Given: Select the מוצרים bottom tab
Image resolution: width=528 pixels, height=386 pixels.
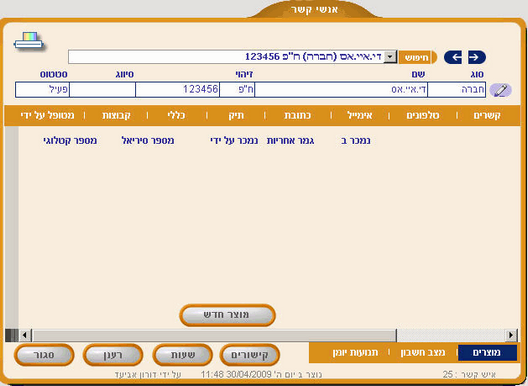Looking at the screenshot, I should [487, 353].
